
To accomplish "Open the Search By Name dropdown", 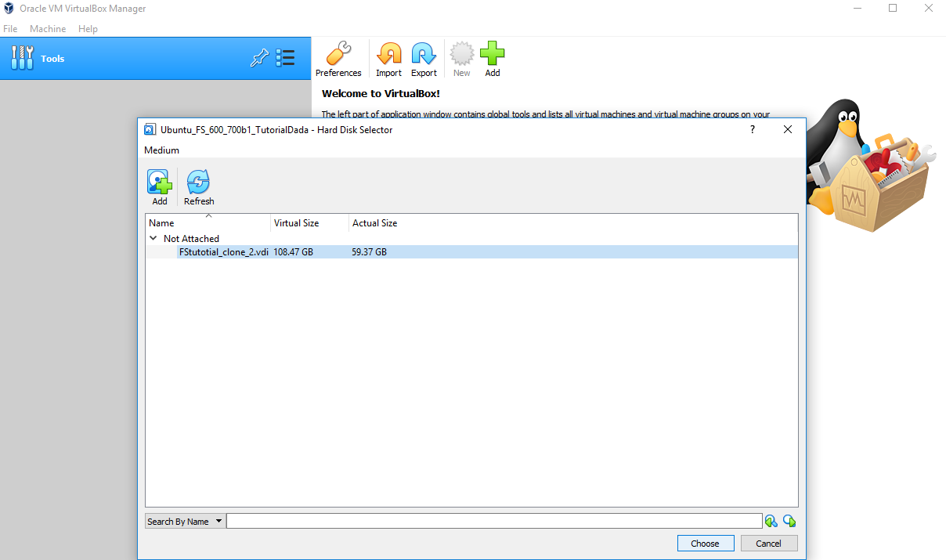I will 185,522.
